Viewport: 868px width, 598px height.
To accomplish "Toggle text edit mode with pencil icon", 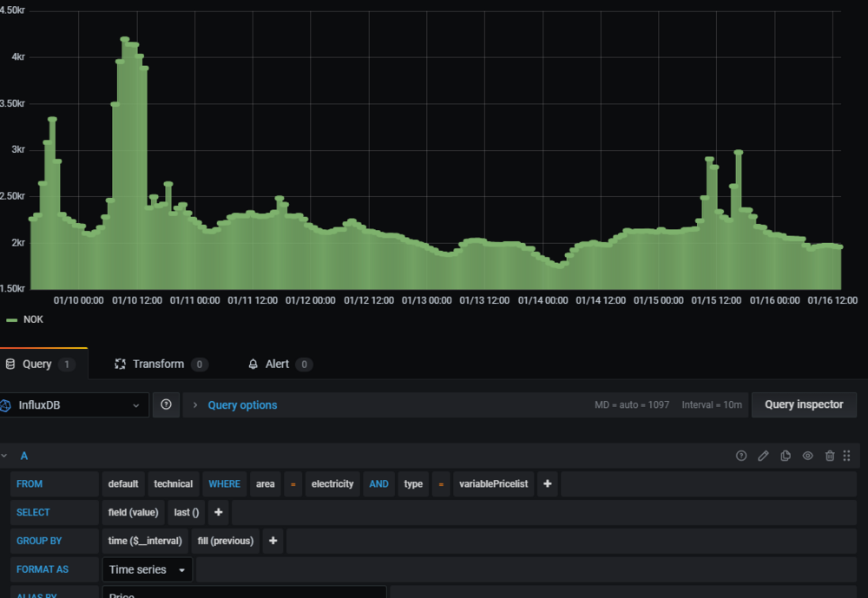I will pos(764,456).
